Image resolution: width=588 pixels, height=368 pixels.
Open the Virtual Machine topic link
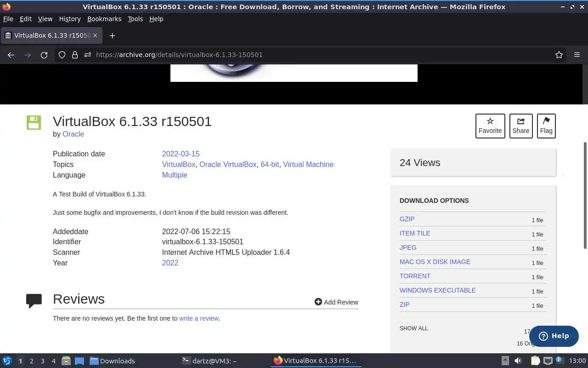click(308, 164)
